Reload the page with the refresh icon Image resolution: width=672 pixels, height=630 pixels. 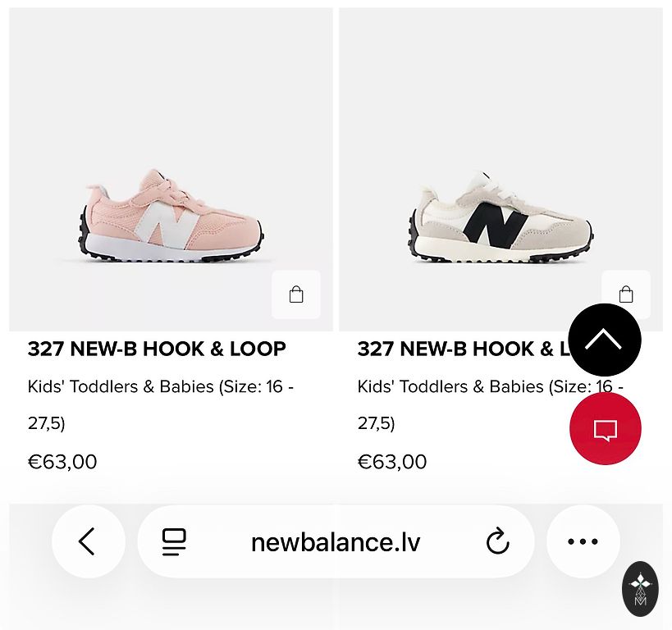pyautogui.click(x=497, y=541)
